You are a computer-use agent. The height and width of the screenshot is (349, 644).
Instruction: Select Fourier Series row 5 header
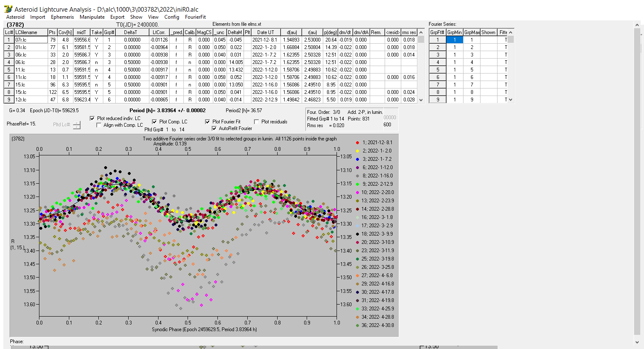pos(437,70)
